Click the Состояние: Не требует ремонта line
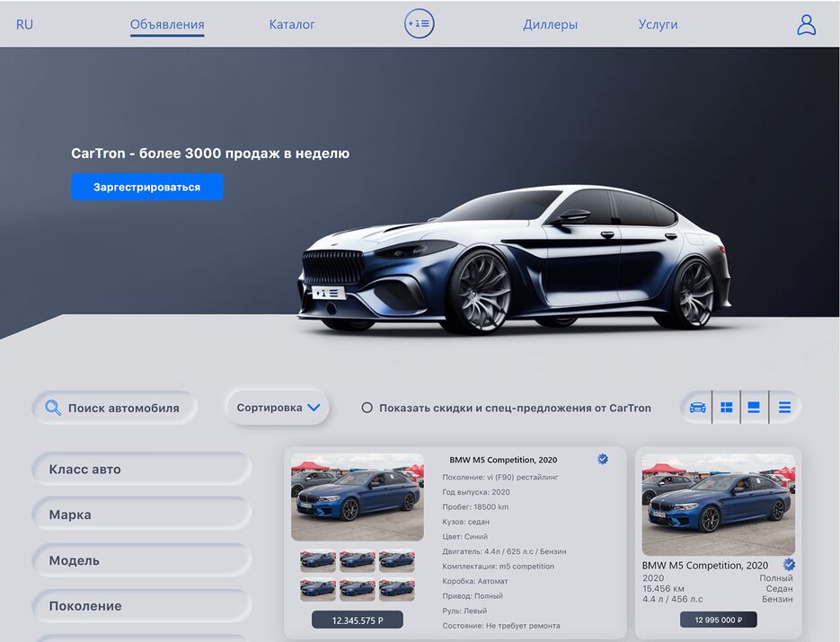The height and width of the screenshot is (642, 840). coord(501,626)
